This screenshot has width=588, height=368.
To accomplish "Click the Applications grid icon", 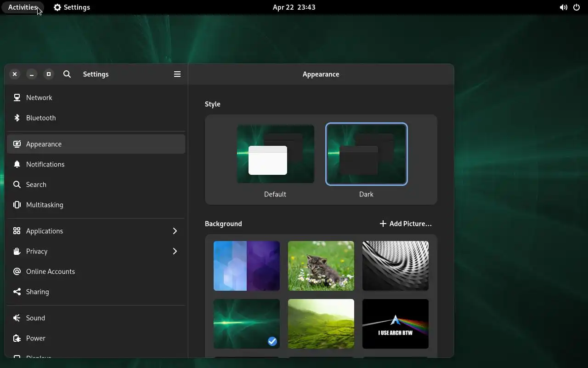I will [x=17, y=231].
